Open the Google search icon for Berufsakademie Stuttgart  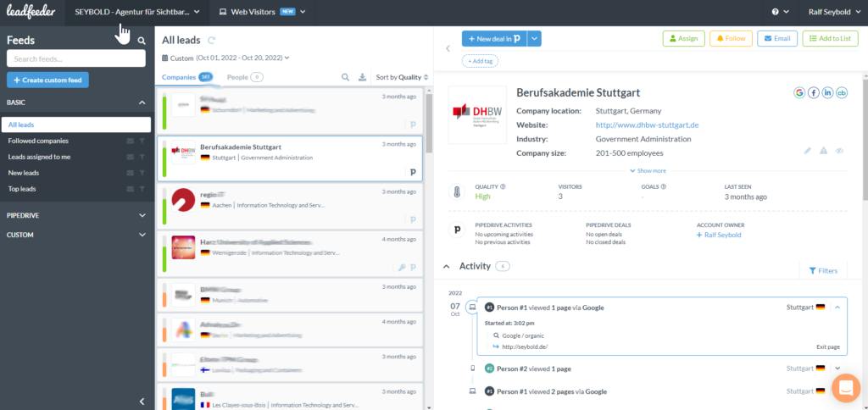click(800, 92)
